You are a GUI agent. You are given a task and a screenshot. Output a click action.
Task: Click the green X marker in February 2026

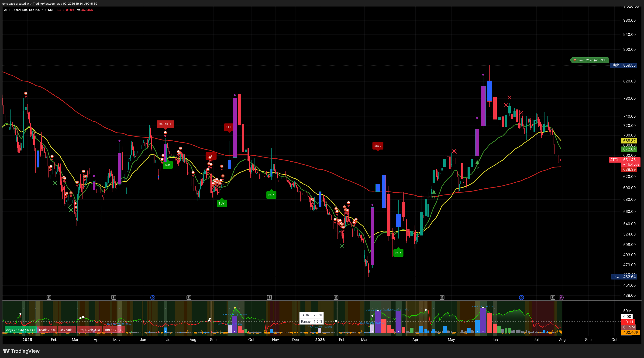[x=342, y=246]
